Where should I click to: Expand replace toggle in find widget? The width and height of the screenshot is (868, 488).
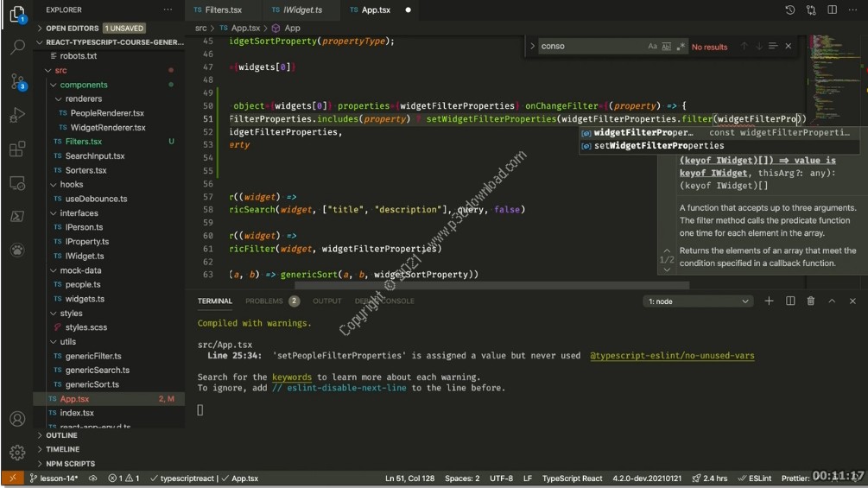532,46
